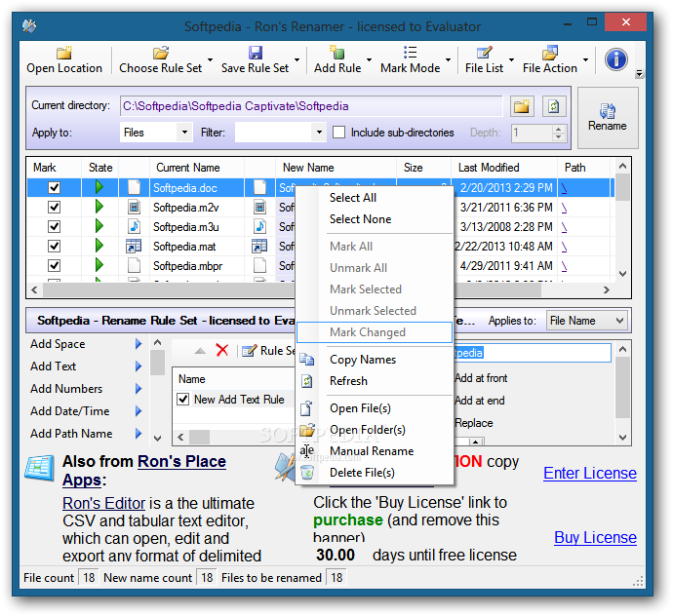Choose Delete File(s) in context menu
Image resolution: width=673 pixels, height=616 pixels.
coord(375,473)
